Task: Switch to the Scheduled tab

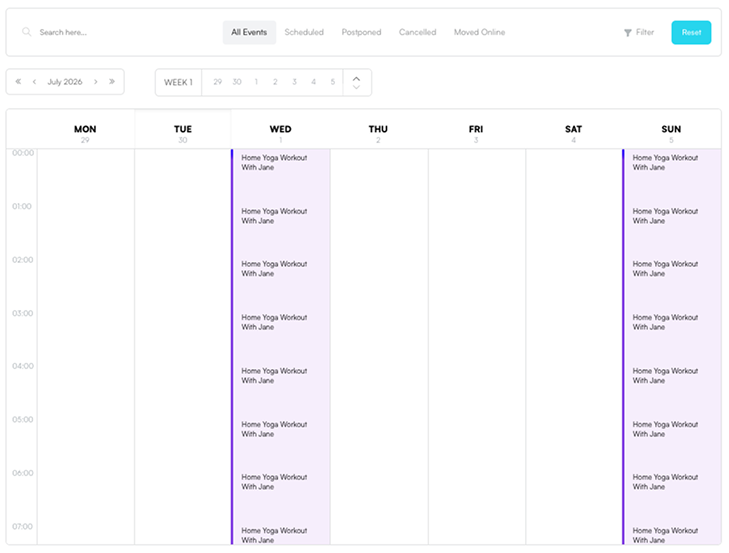Action: pyautogui.click(x=304, y=32)
